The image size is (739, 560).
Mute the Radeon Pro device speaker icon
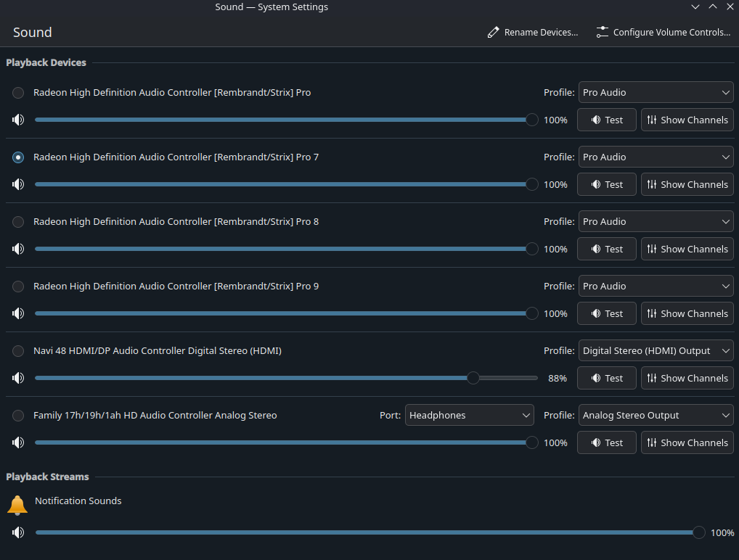pyautogui.click(x=18, y=120)
